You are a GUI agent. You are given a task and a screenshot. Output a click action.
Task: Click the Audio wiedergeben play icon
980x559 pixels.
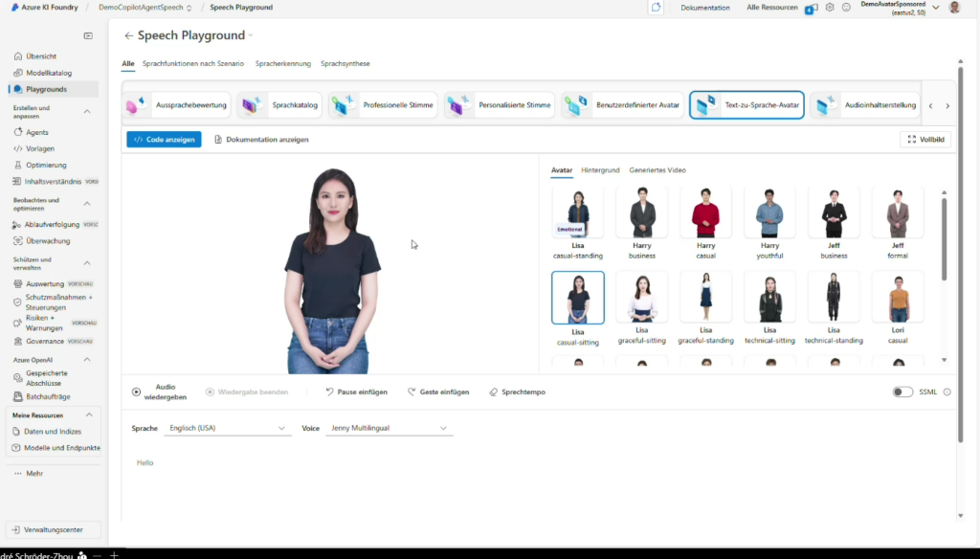[x=136, y=391]
